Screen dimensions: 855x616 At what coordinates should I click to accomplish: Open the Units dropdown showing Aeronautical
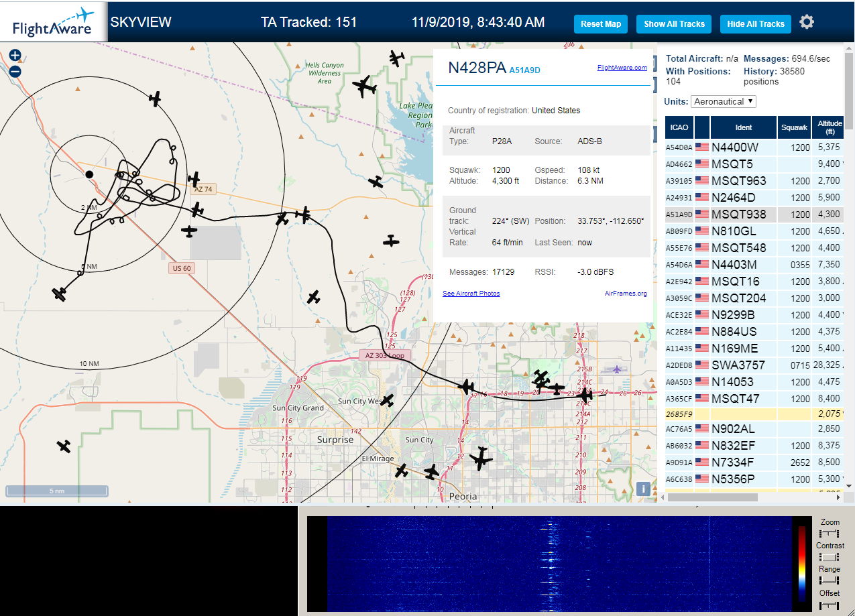(x=724, y=101)
